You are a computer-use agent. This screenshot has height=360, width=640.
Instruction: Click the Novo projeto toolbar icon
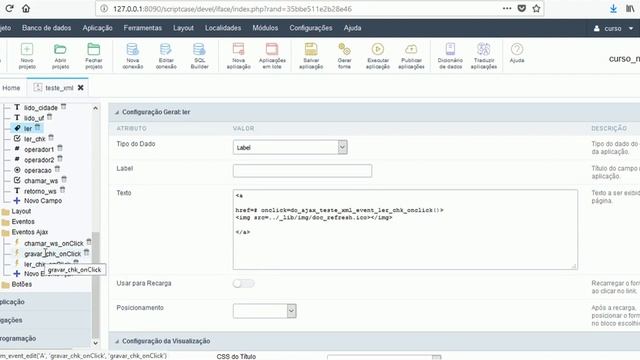27,56
